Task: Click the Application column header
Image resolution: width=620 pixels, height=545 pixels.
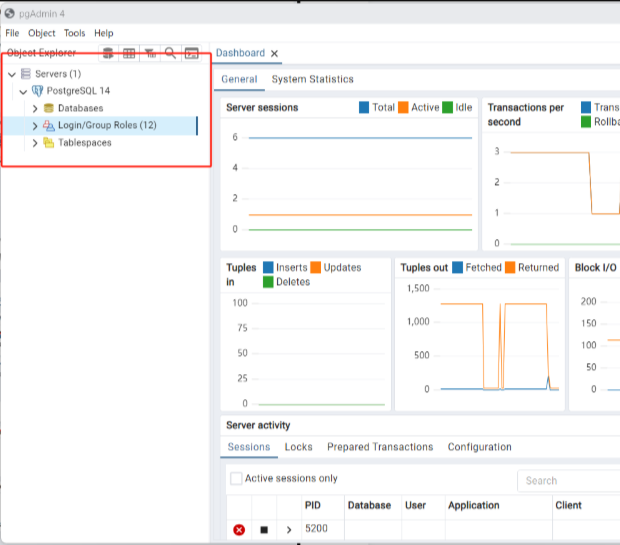Action: click(x=474, y=505)
